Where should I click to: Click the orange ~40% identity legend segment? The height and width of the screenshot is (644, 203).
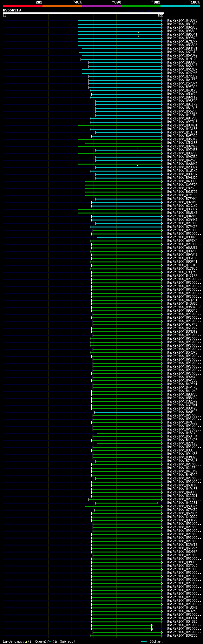pos(62,6)
